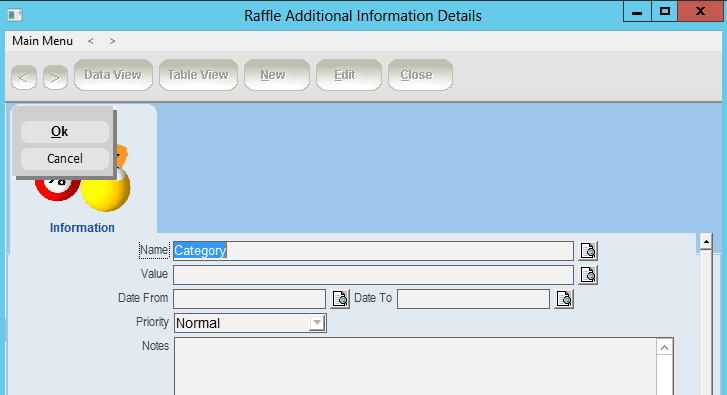The width and height of the screenshot is (727, 395).
Task: Confirm with the Ok button
Action: pyautogui.click(x=64, y=132)
